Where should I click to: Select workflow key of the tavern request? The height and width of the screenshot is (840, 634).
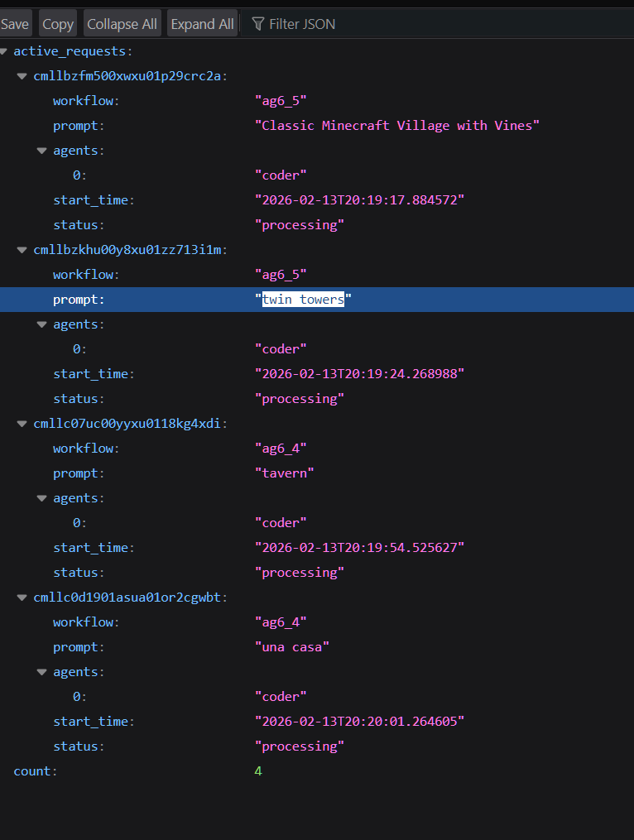point(83,449)
